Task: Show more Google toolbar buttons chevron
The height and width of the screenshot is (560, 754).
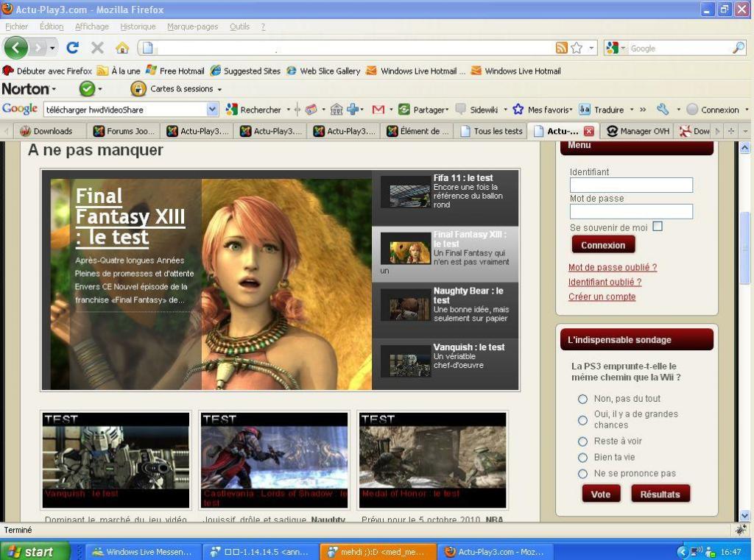Action: pos(642,110)
